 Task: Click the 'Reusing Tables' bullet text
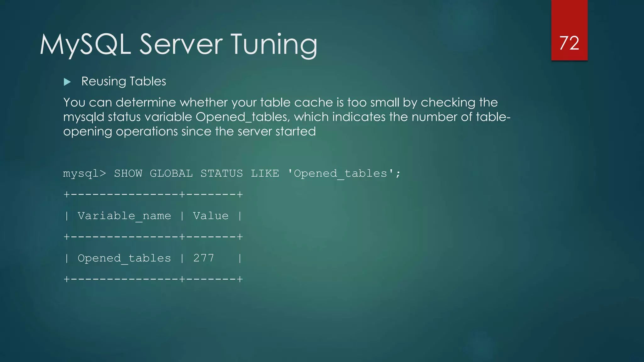[x=124, y=81]
